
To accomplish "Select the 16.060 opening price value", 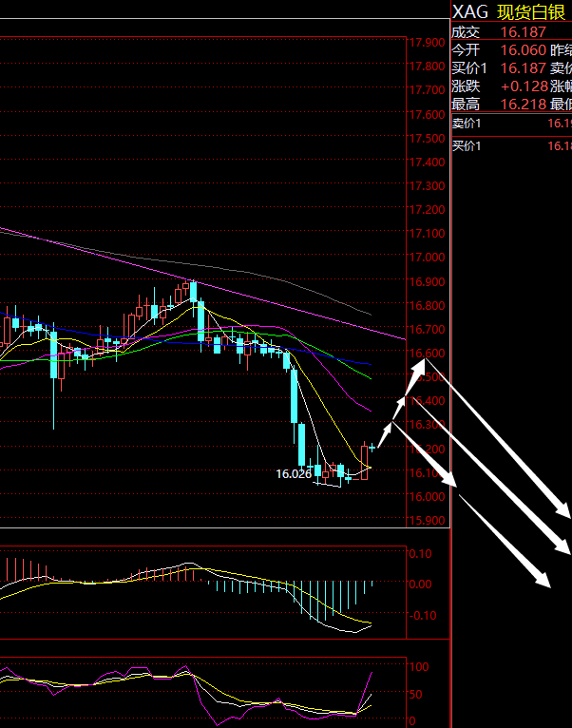I will tap(524, 50).
